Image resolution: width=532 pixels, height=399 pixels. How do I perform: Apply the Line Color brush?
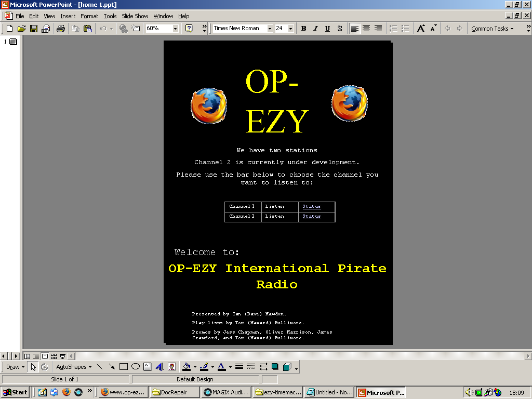coord(204,367)
